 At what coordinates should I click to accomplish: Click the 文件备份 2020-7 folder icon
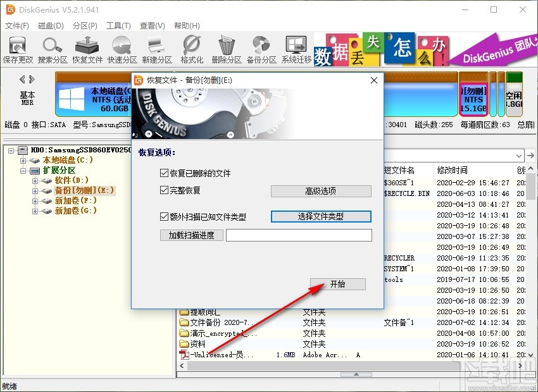(184, 322)
